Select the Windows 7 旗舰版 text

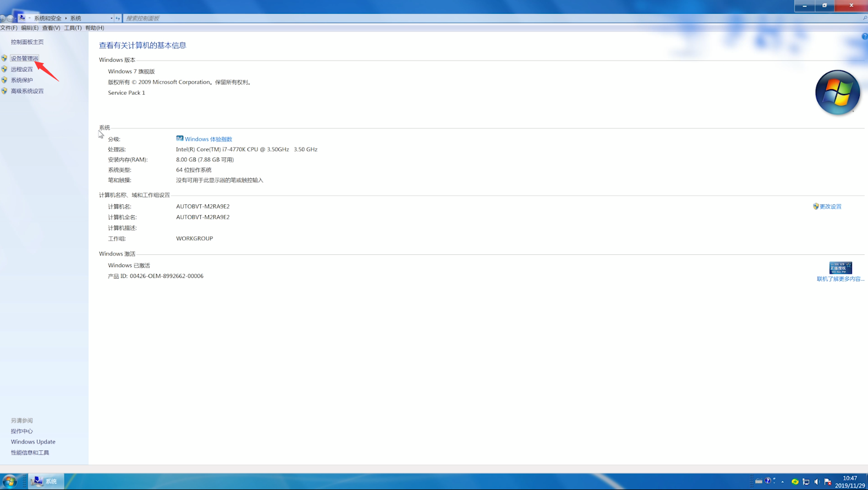131,72
